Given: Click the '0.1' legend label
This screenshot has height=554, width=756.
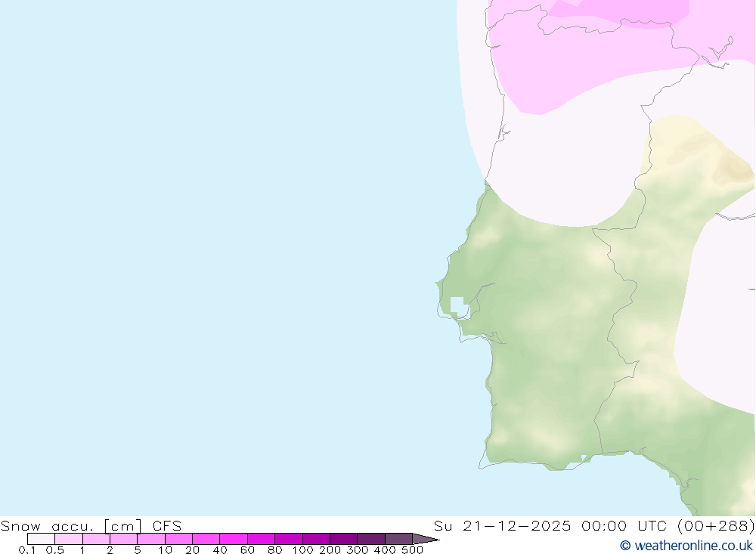Looking at the screenshot, I should (27, 549).
